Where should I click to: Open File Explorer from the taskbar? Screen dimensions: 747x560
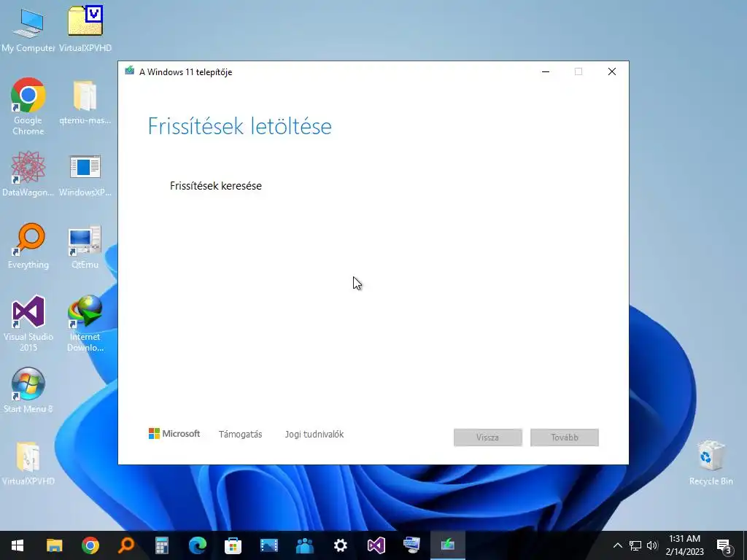[54, 545]
